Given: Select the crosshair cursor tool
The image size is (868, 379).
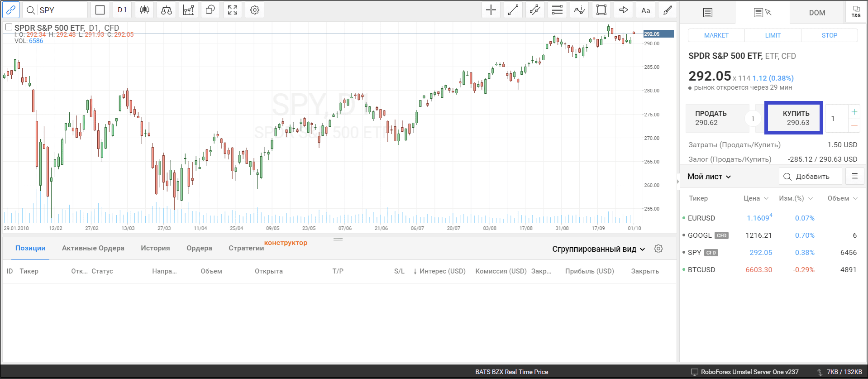Looking at the screenshot, I should (x=491, y=10).
